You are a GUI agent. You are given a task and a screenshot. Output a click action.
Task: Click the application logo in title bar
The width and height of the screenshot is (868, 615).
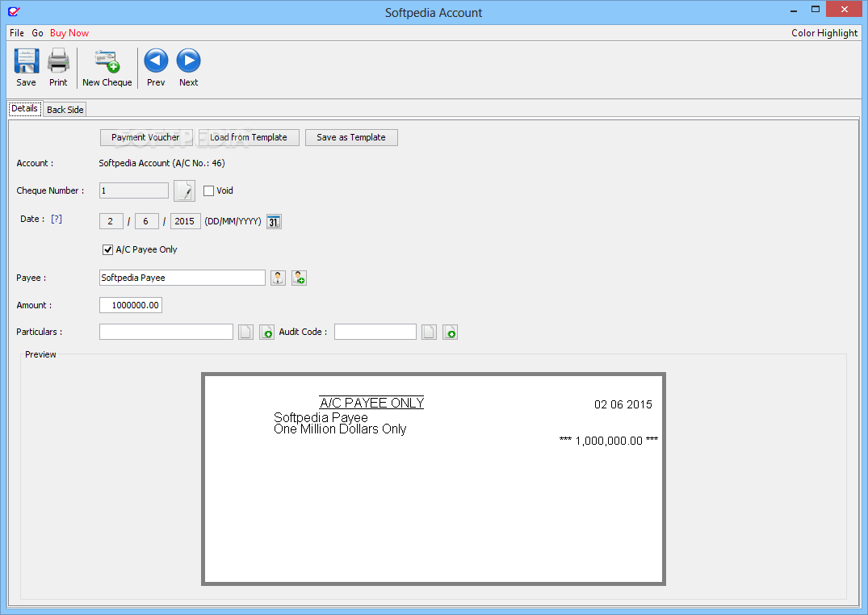coord(14,11)
